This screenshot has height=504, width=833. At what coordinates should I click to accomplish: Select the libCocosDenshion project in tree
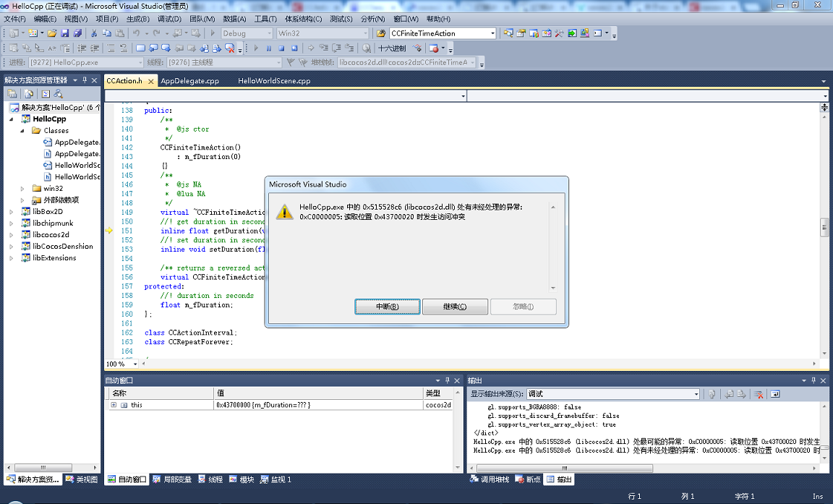(x=63, y=247)
